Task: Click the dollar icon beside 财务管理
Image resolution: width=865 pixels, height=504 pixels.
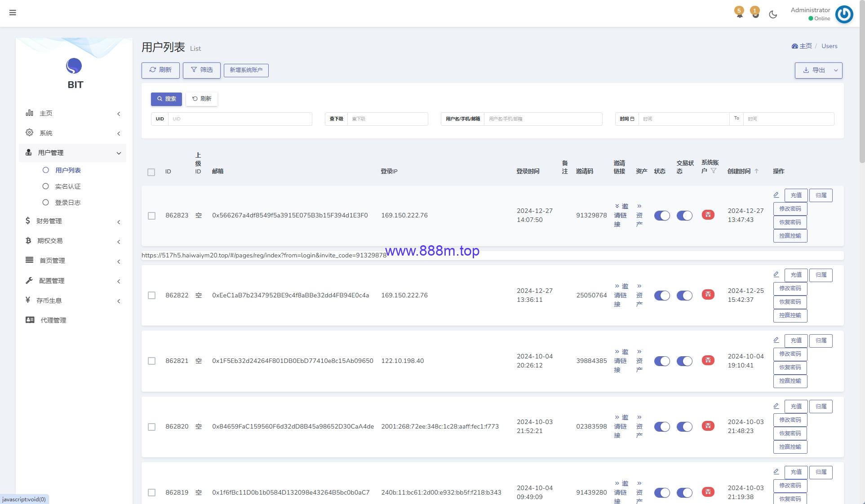Action: pos(28,221)
